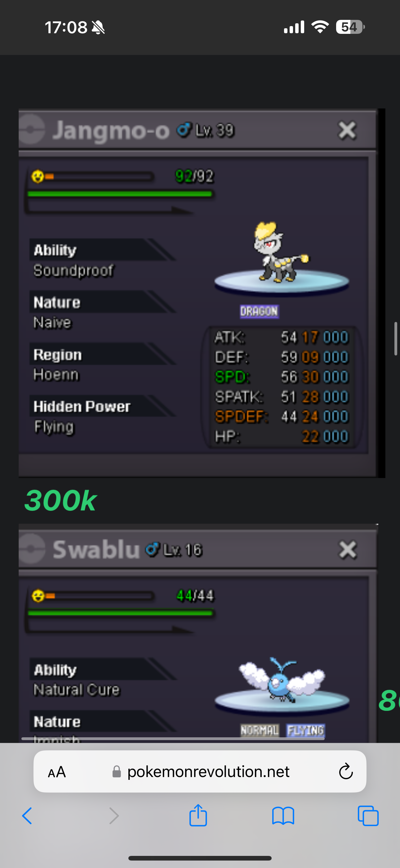Tap the Swablu sprite image
Image resolution: width=400 pixels, height=868 pixels.
point(282,679)
